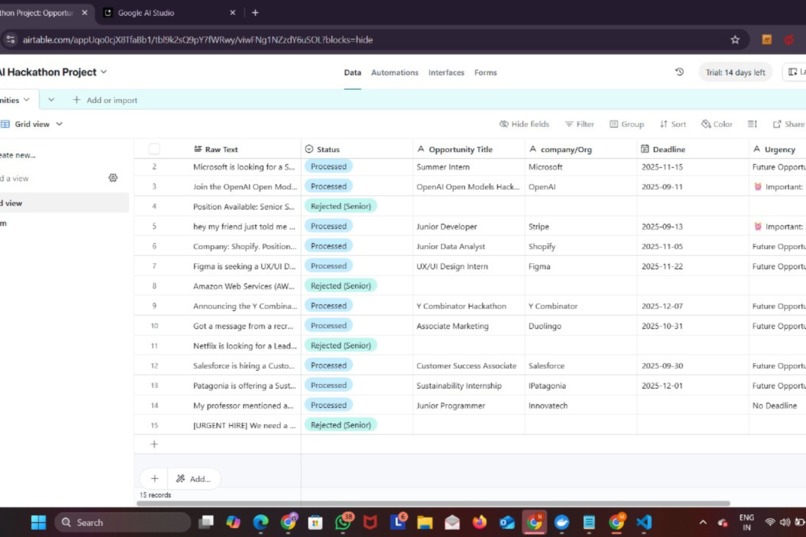Open File Explorer from taskbar
Image resolution: width=806 pixels, height=537 pixels.
point(425,523)
